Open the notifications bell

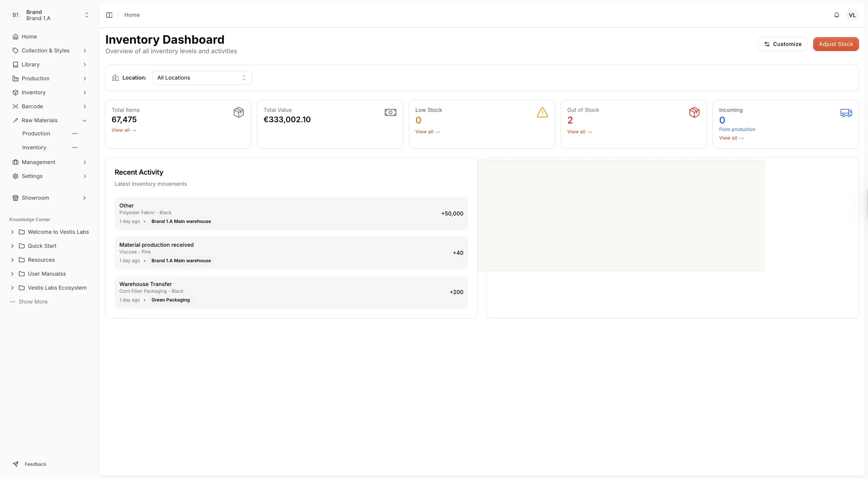837,15
